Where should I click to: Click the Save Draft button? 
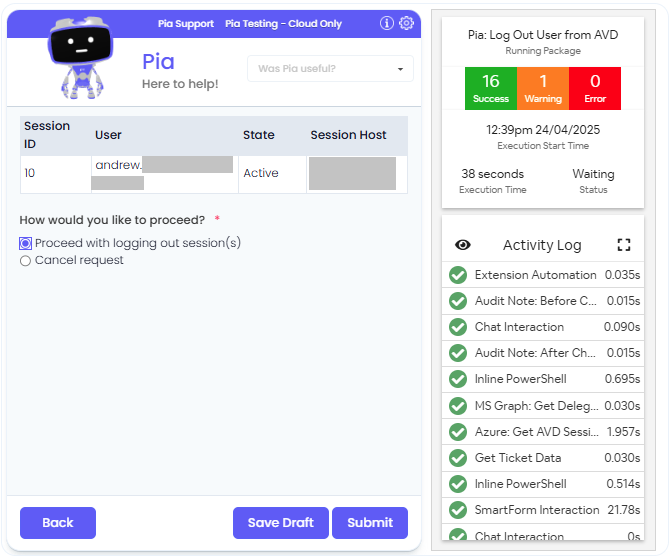pyautogui.click(x=280, y=523)
